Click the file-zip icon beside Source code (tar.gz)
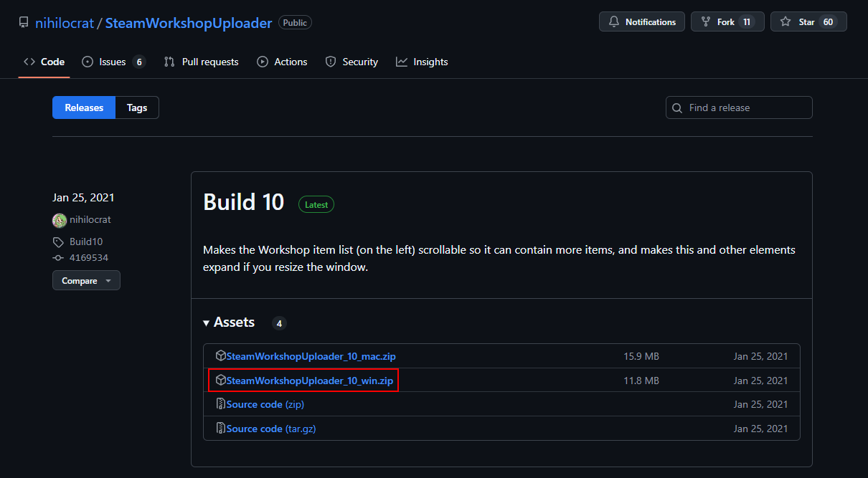868x478 pixels. (x=221, y=429)
